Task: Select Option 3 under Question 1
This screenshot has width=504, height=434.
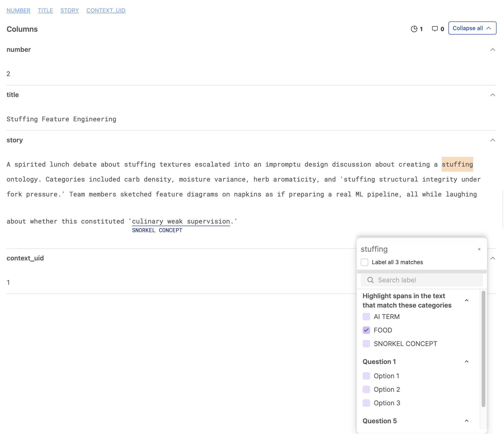Action: pyautogui.click(x=366, y=403)
